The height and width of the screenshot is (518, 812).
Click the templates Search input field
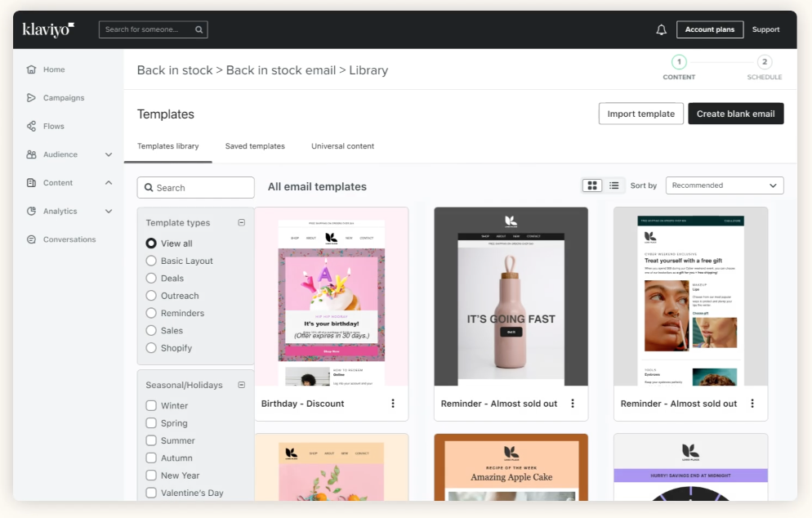point(196,188)
